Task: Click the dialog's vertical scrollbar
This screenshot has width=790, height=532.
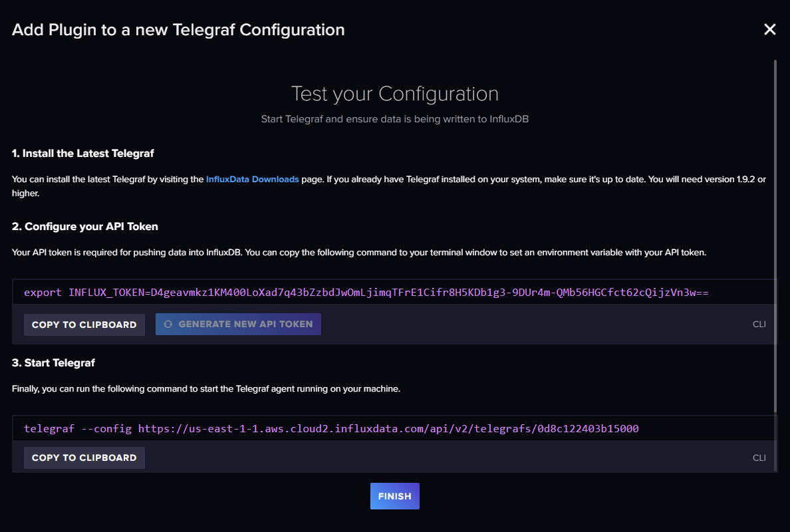Action: (775, 233)
